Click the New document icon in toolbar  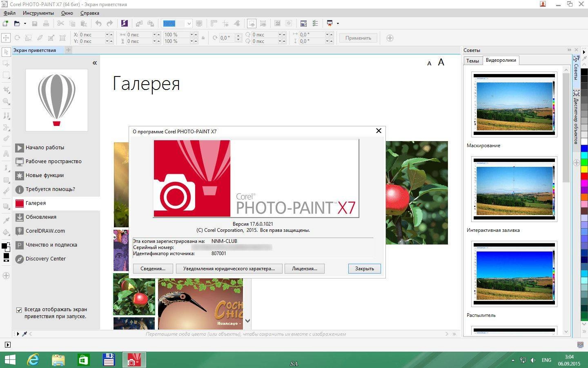[6, 23]
